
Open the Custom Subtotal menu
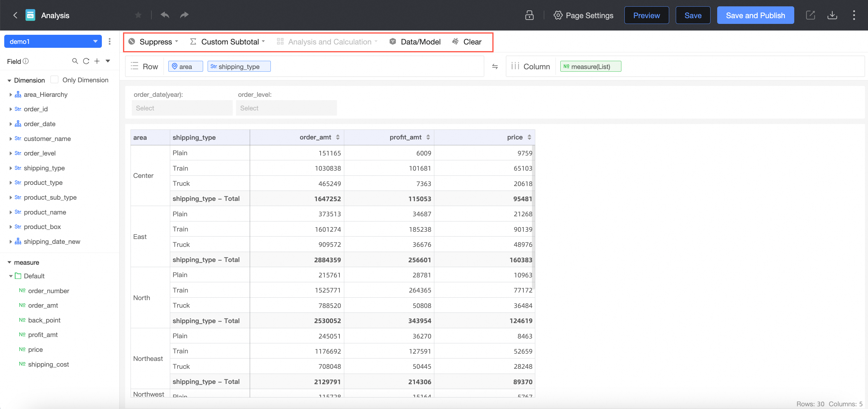tap(230, 42)
